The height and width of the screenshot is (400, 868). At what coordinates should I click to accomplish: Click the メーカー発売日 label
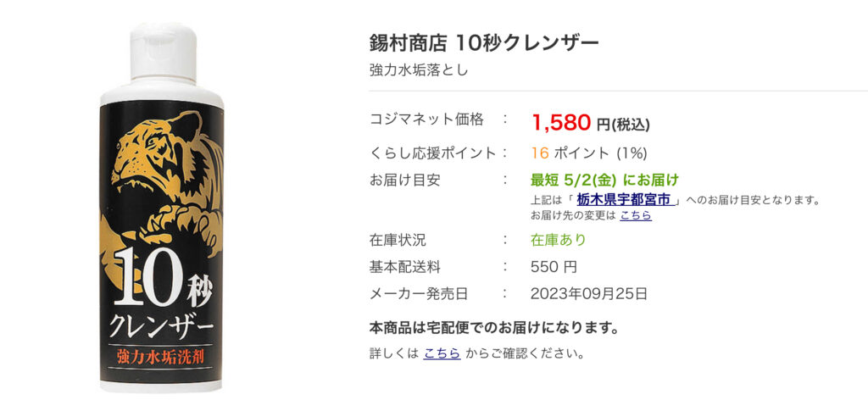pyautogui.click(x=419, y=294)
